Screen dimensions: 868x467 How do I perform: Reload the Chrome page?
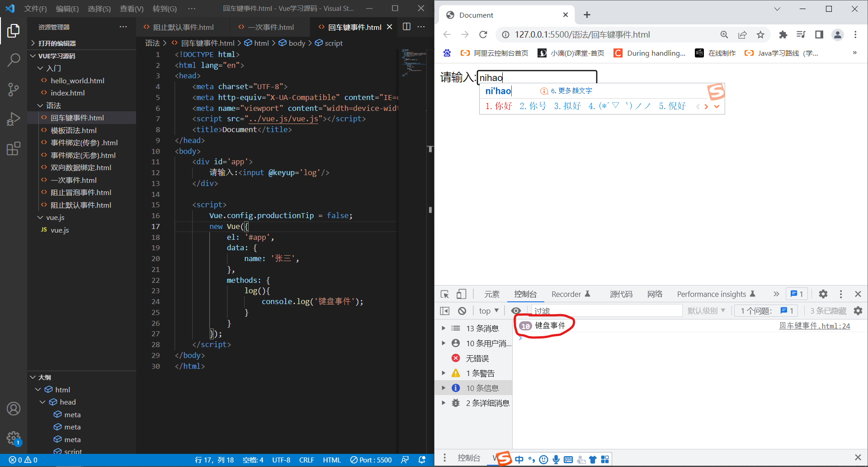click(x=483, y=35)
